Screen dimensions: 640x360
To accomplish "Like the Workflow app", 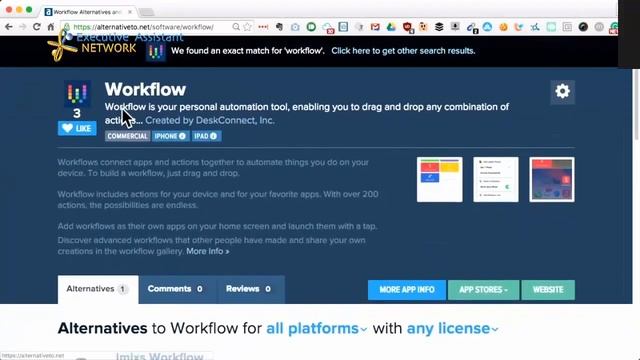I will [77, 128].
